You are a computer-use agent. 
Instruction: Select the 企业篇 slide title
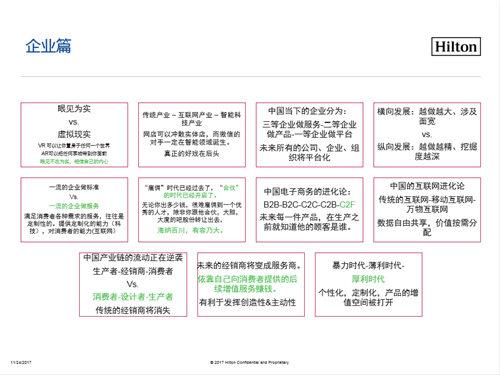pos(48,46)
